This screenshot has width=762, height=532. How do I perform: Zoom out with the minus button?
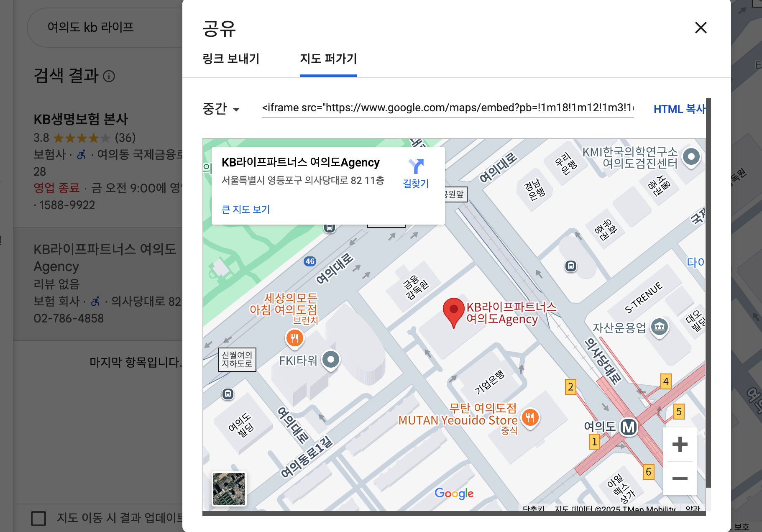pos(680,478)
